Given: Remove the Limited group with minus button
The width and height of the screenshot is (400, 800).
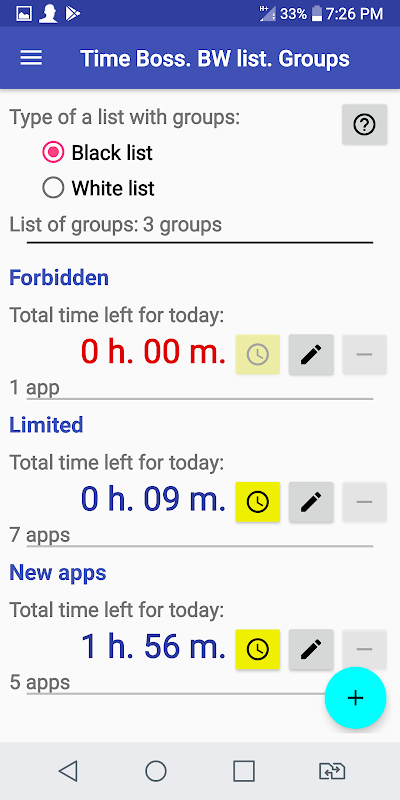Looking at the screenshot, I should (364, 502).
